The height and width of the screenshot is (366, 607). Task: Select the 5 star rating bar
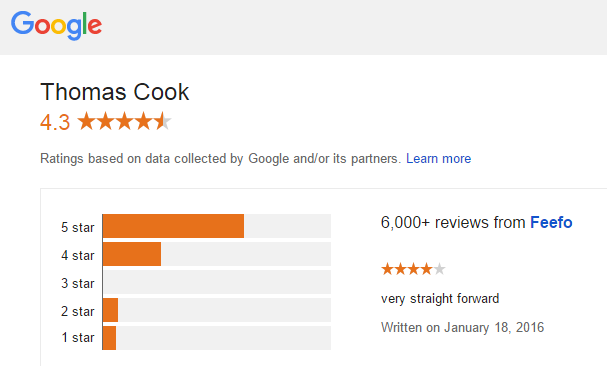(217, 226)
